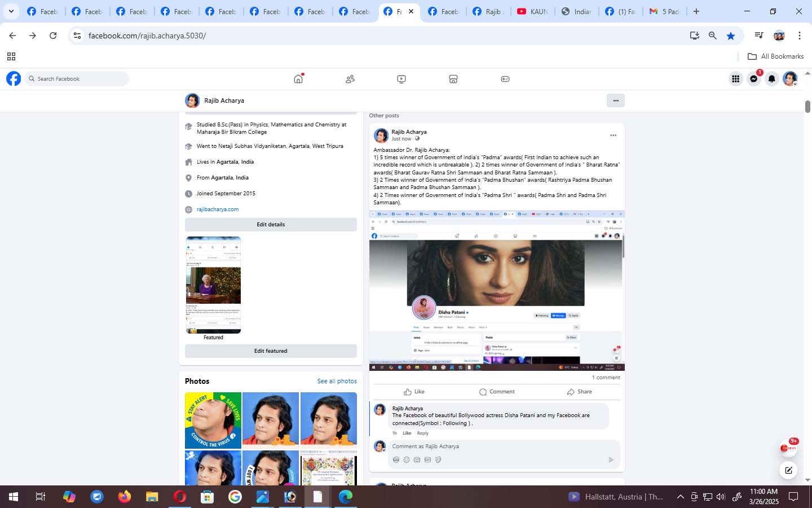Screen dimensions: 812x508
Task: Open All Bookmarks folder
Action: pyautogui.click(x=775, y=56)
